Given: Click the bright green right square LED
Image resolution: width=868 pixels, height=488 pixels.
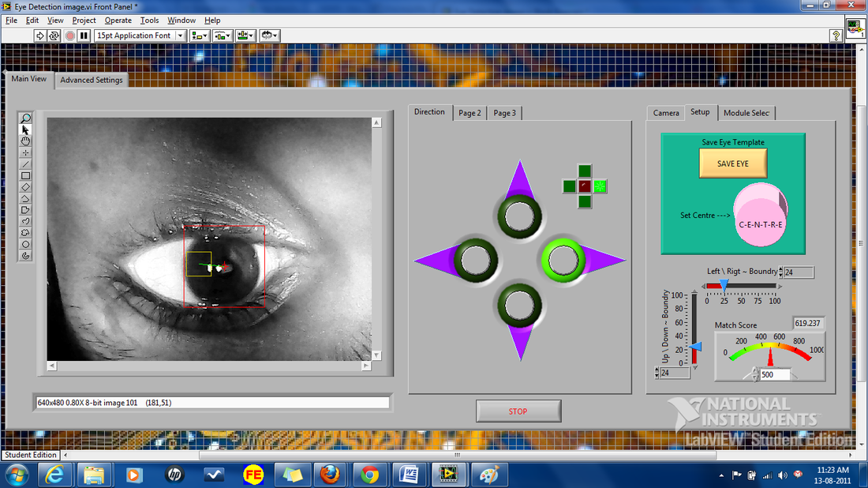Looking at the screenshot, I should [600, 186].
